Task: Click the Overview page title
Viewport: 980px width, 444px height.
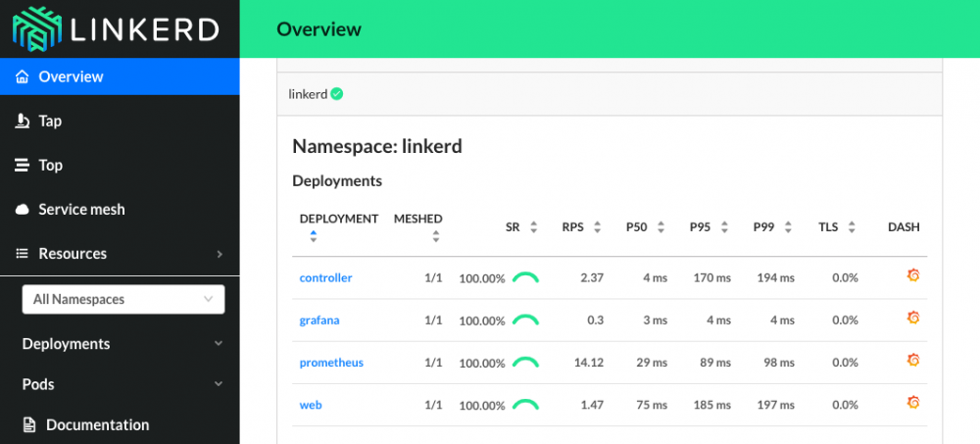Action: (318, 29)
